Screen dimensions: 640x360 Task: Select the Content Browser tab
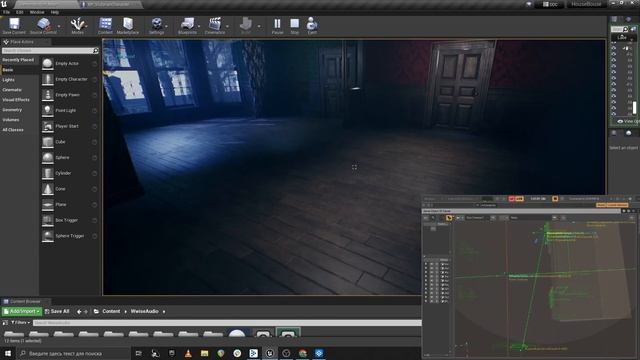(24, 301)
